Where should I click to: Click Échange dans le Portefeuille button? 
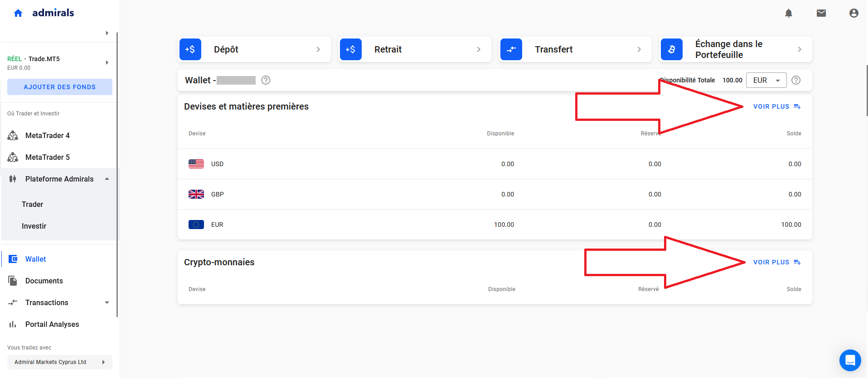[736, 49]
